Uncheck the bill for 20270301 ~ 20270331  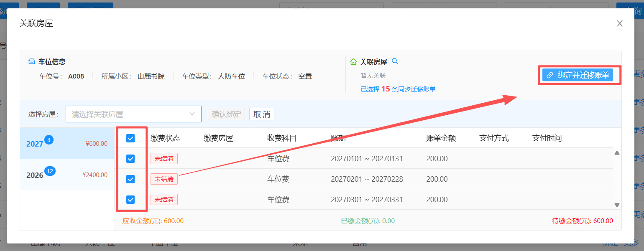130,200
